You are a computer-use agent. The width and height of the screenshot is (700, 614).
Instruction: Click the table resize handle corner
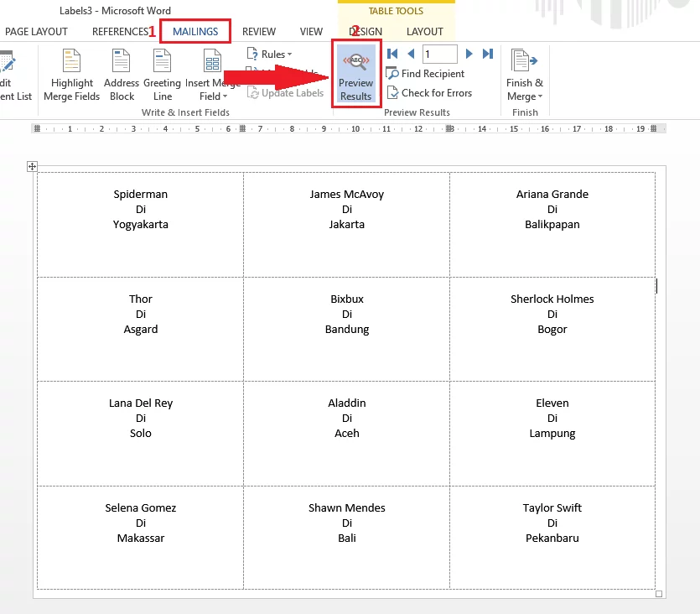(x=658, y=594)
